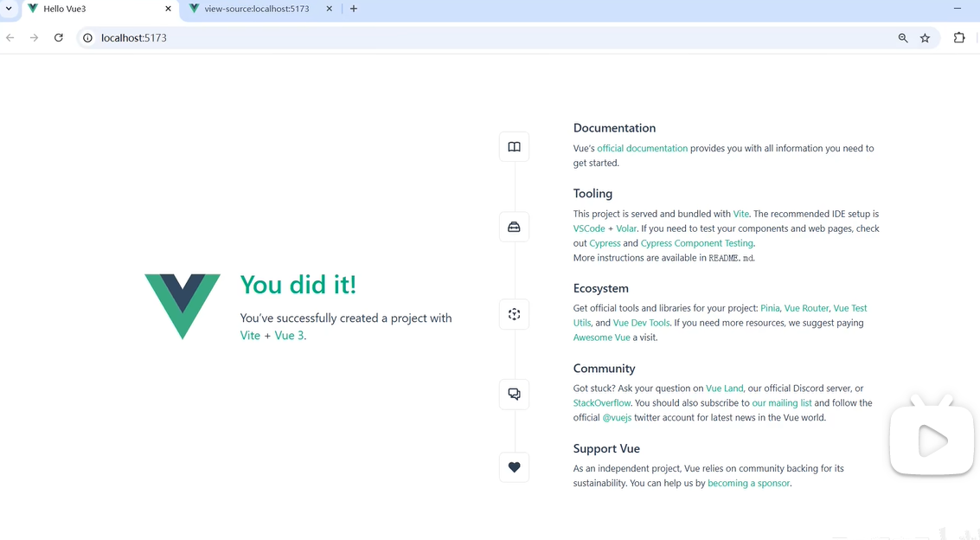This screenshot has width=980, height=540.
Task: Switch to the Hello Vue3 tab
Action: coord(100,9)
